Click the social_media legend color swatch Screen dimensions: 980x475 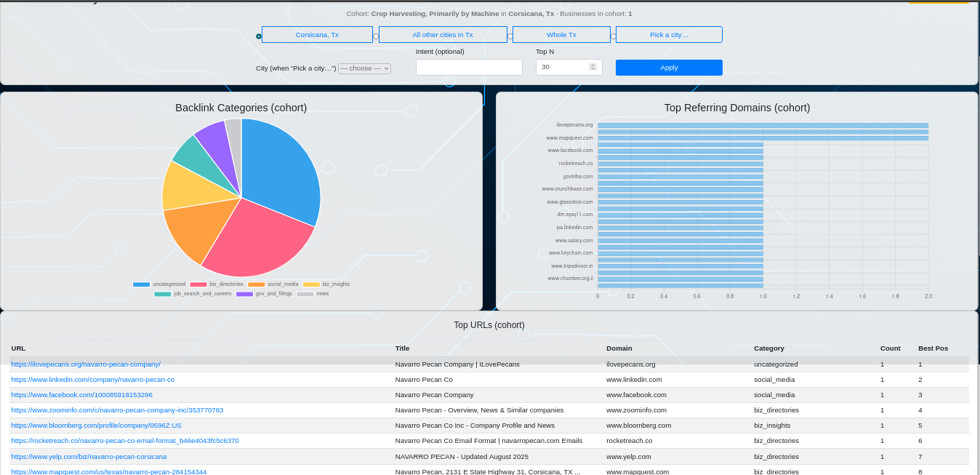pyautogui.click(x=256, y=284)
